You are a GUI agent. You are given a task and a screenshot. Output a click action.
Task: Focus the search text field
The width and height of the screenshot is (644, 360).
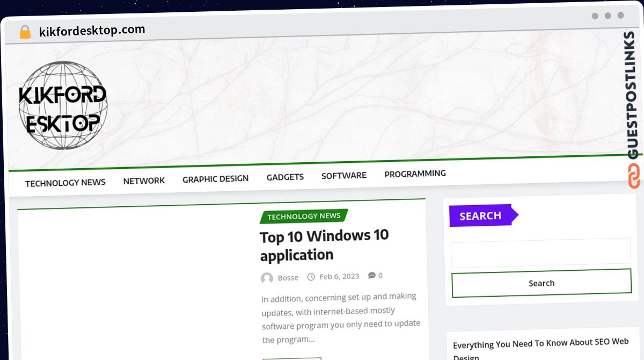[540, 253]
